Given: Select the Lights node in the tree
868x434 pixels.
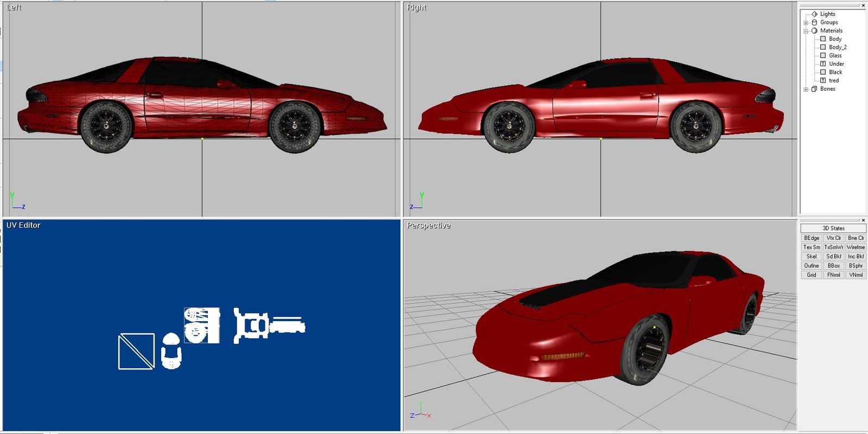Looking at the screenshot, I should [x=827, y=14].
